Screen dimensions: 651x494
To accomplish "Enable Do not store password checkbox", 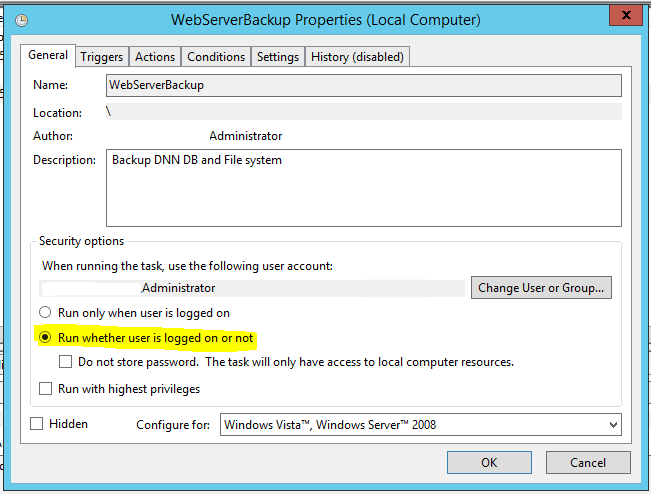I will 65,362.
